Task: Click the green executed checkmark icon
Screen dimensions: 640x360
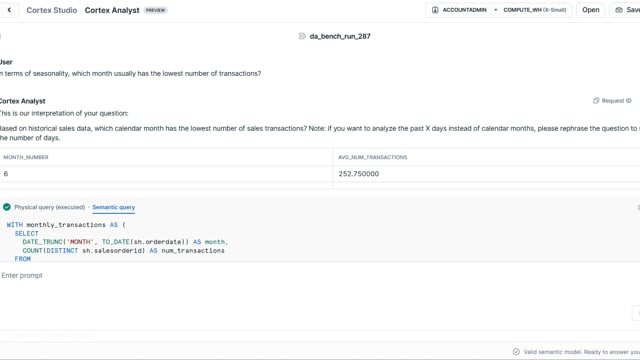Action: coord(7,207)
